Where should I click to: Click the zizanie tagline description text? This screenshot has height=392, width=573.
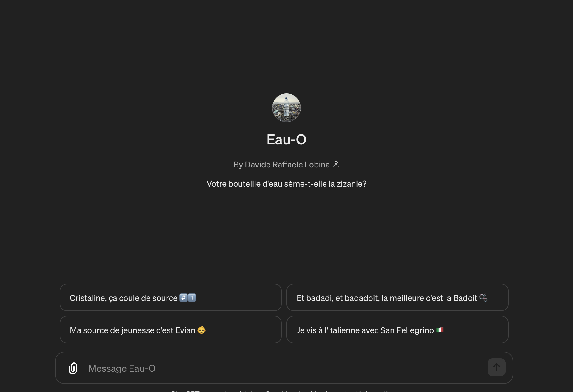coord(286,184)
